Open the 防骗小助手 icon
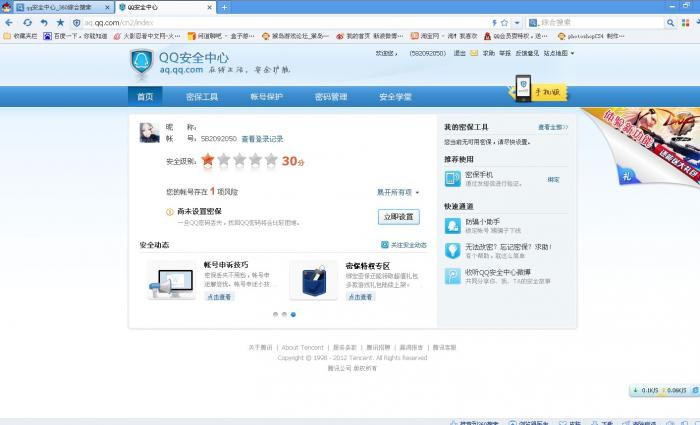Viewport: 700px width, 425px height. pos(453,226)
